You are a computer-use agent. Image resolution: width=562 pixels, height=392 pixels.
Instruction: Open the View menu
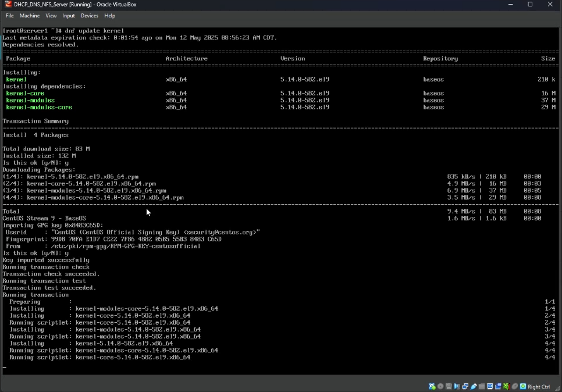pos(51,16)
